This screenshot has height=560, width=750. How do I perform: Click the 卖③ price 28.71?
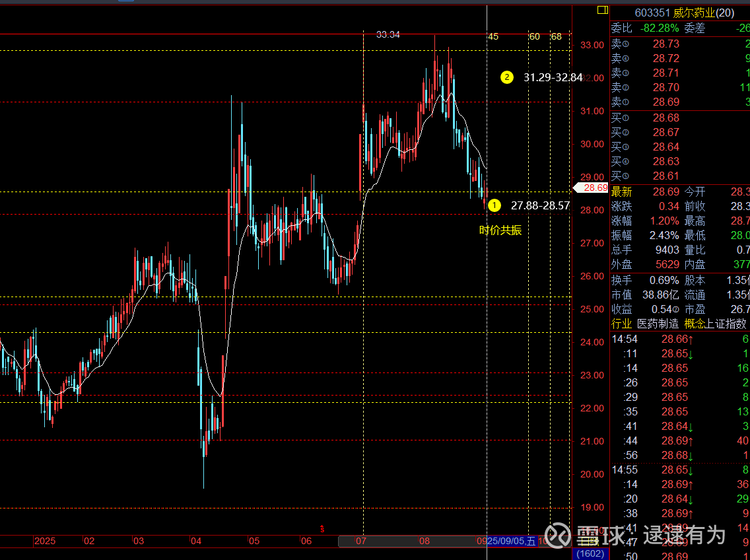click(665, 73)
